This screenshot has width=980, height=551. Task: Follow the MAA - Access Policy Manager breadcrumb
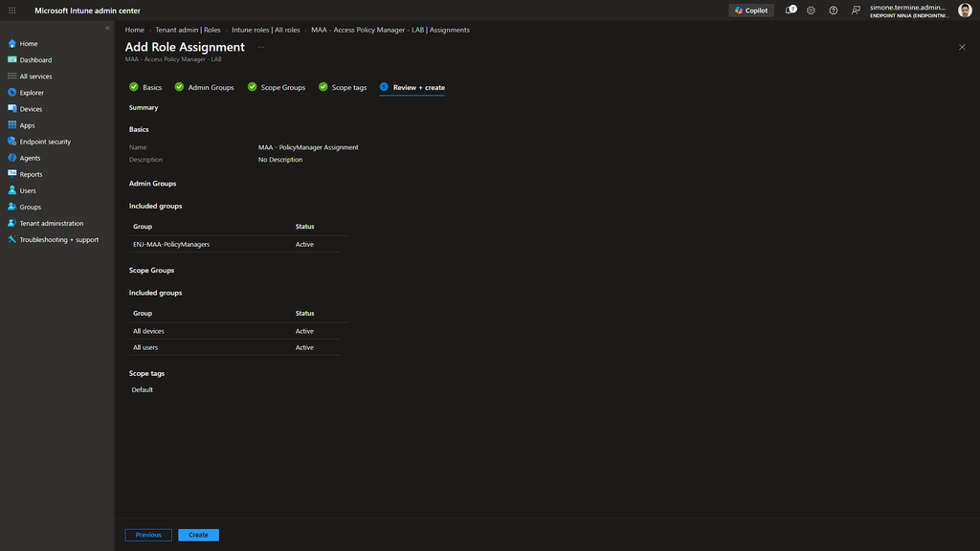(x=390, y=30)
